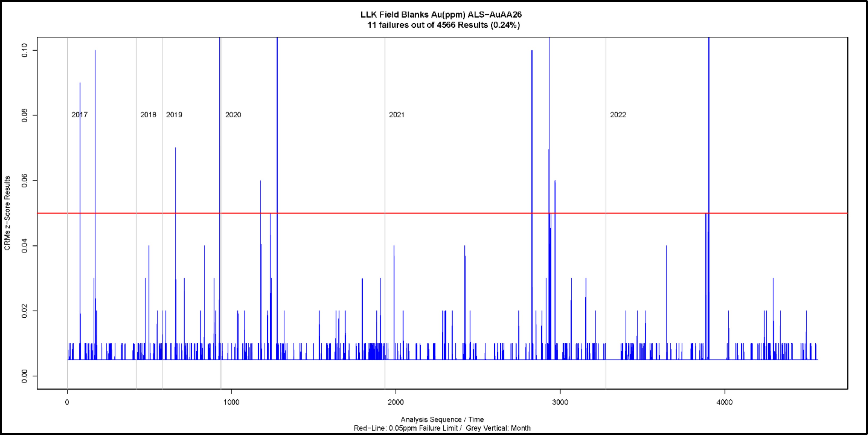
Task: Click the 2021 year label
Action: (396, 115)
